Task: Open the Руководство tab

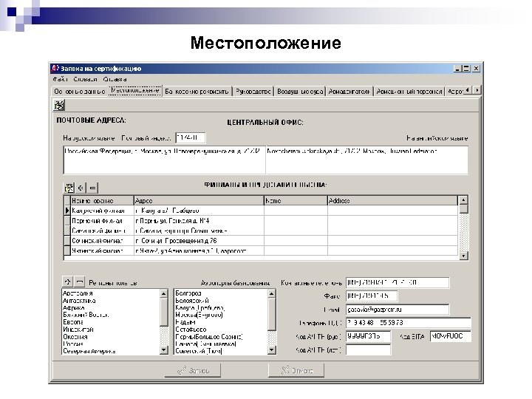Action: 253,92
